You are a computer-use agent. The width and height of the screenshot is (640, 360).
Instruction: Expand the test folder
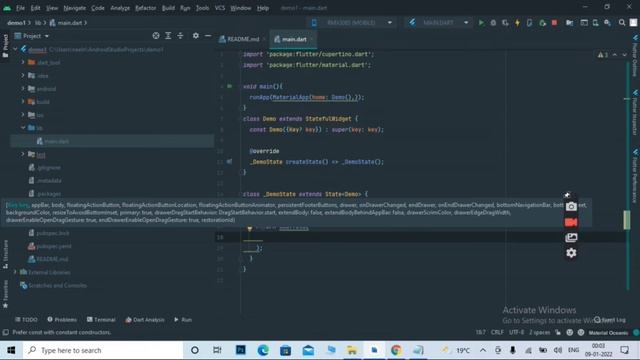(23, 154)
